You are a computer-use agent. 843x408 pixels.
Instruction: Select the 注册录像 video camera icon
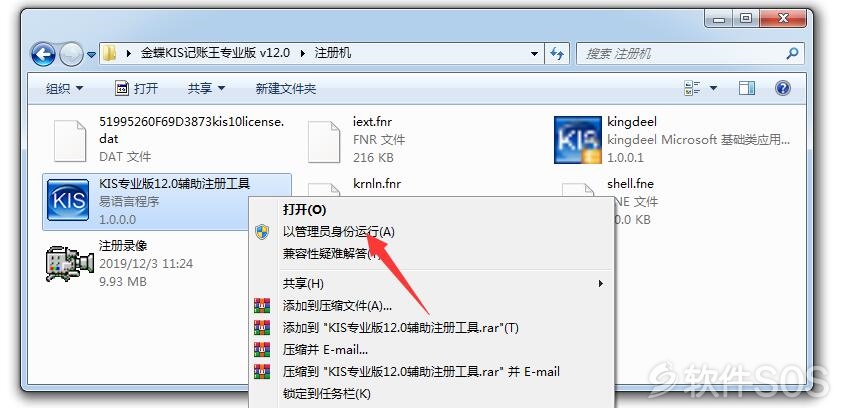point(69,263)
